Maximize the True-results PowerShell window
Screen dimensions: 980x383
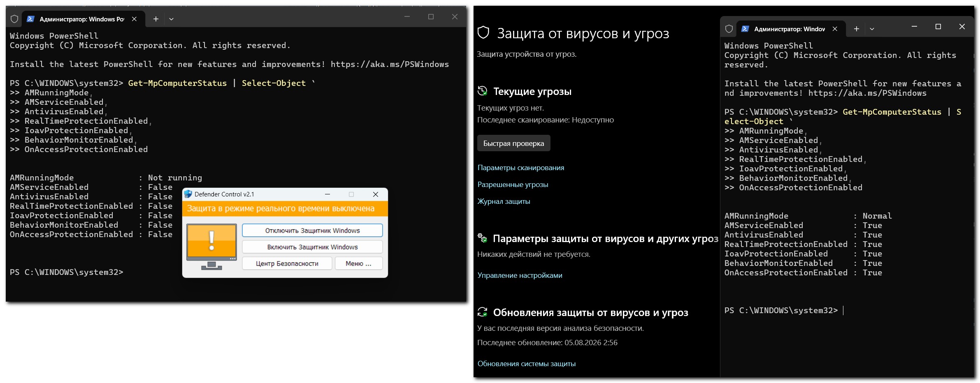[x=938, y=27]
